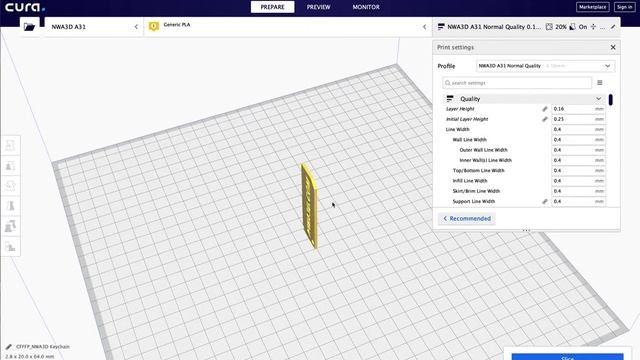Edit the Top/Bottom Line Width value

pyautogui.click(x=578, y=171)
